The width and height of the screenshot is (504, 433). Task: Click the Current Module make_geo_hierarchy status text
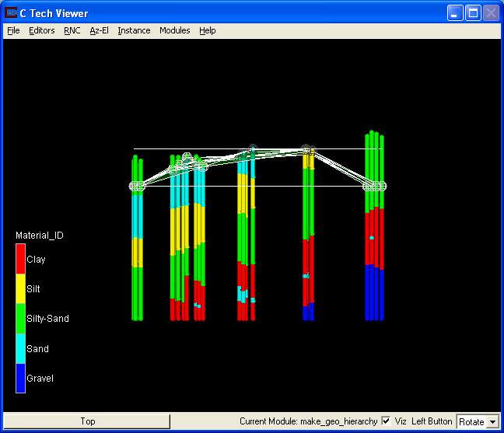(x=308, y=421)
